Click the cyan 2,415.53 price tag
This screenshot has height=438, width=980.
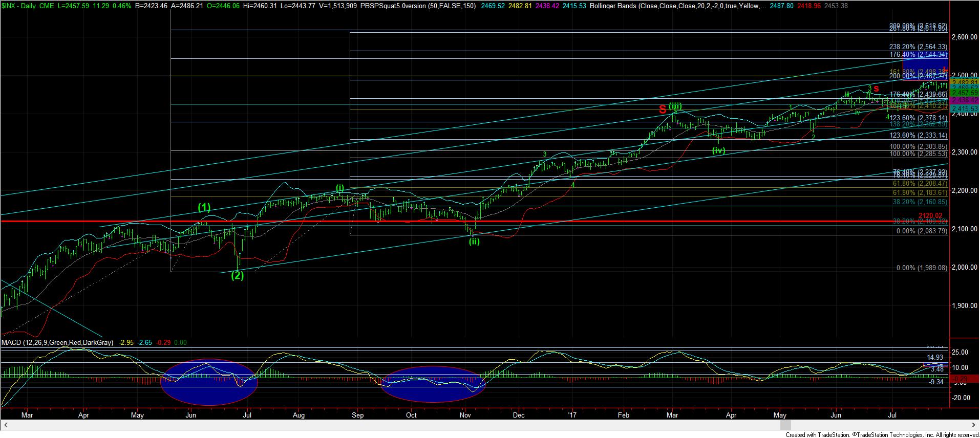964,109
